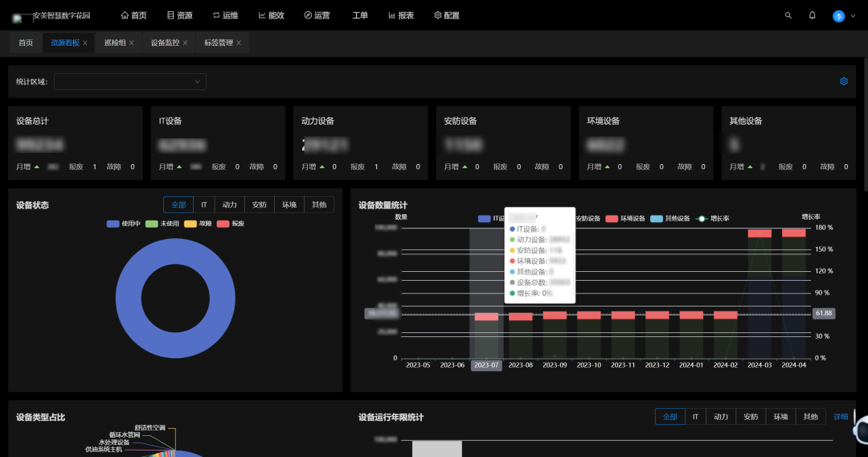Click the 2024-03 bar in chart
The width and height of the screenshot is (868, 457).
pyautogui.click(x=759, y=294)
